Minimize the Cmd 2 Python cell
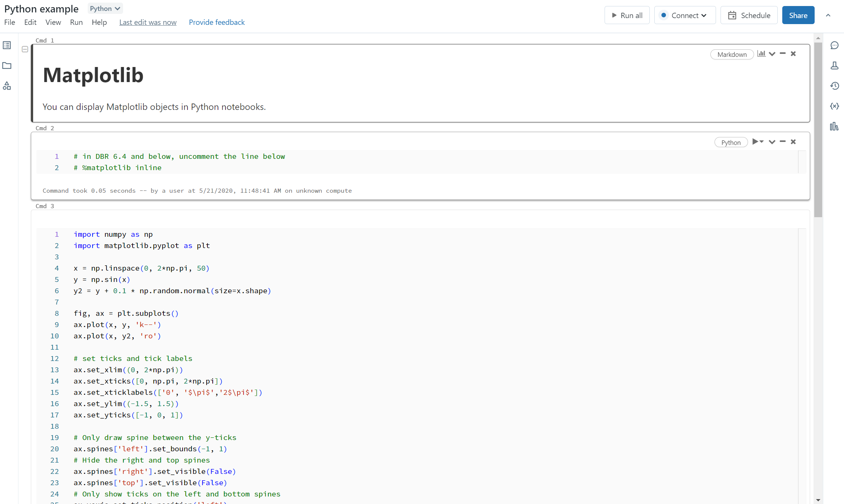Image resolution: width=844 pixels, height=504 pixels. point(783,142)
